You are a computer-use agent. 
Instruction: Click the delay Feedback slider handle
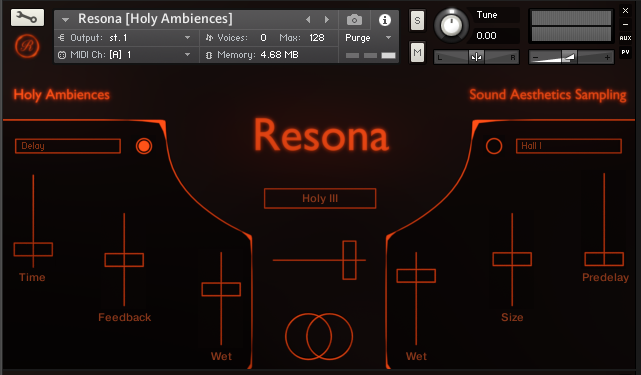[x=124, y=260]
